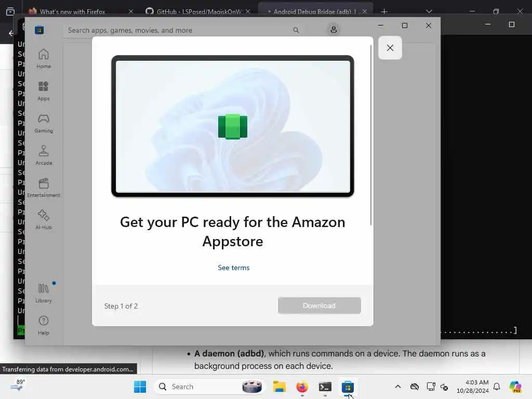This screenshot has height=399, width=532.
Task: Click the Get your PC ready heading
Action: point(233,231)
